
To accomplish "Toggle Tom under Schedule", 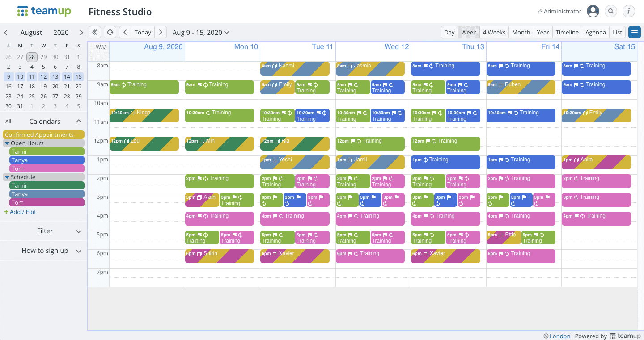I will pos(47,203).
